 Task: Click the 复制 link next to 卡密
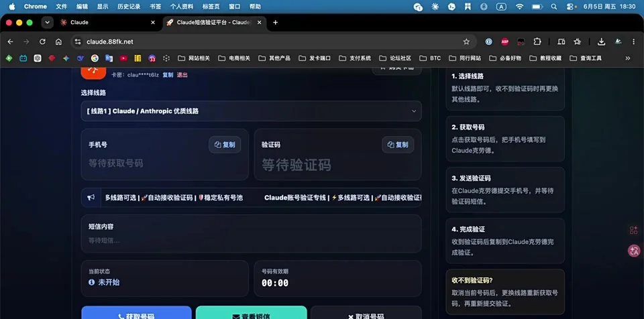[x=168, y=74]
